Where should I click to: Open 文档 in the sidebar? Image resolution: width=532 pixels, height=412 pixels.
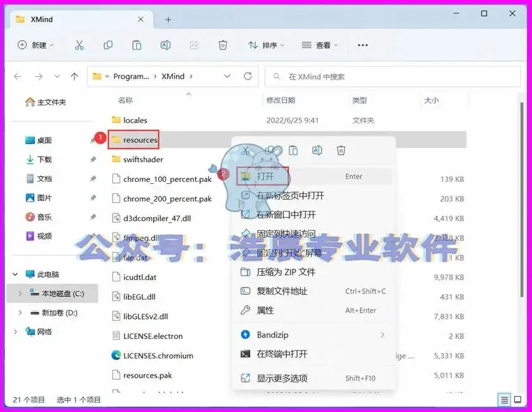click(x=39, y=179)
